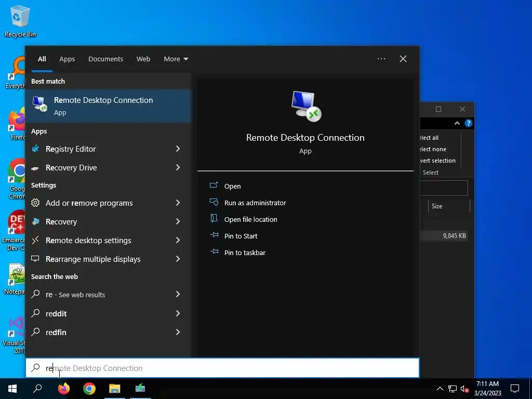Launch Firefox from the taskbar
Viewport: 532px width, 399px height.
[63, 389]
